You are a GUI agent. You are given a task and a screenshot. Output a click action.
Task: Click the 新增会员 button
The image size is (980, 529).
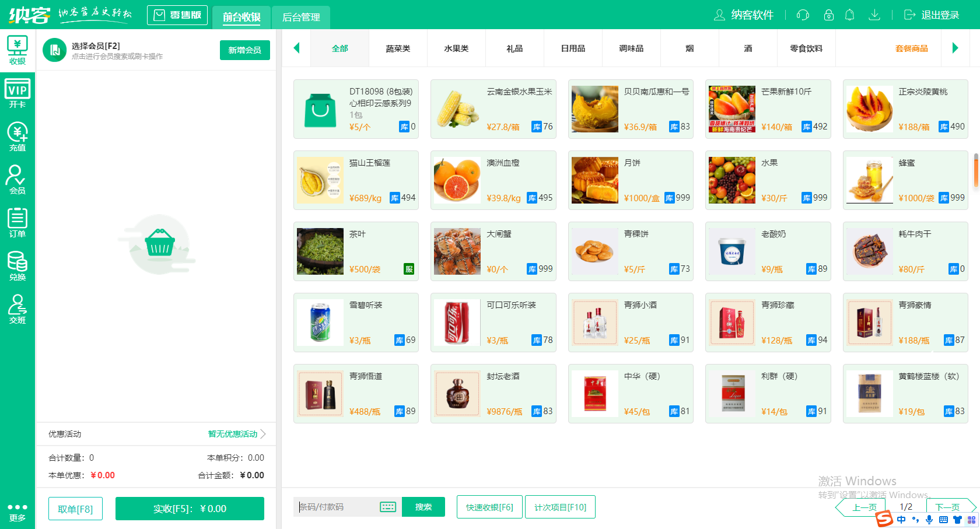point(244,50)
